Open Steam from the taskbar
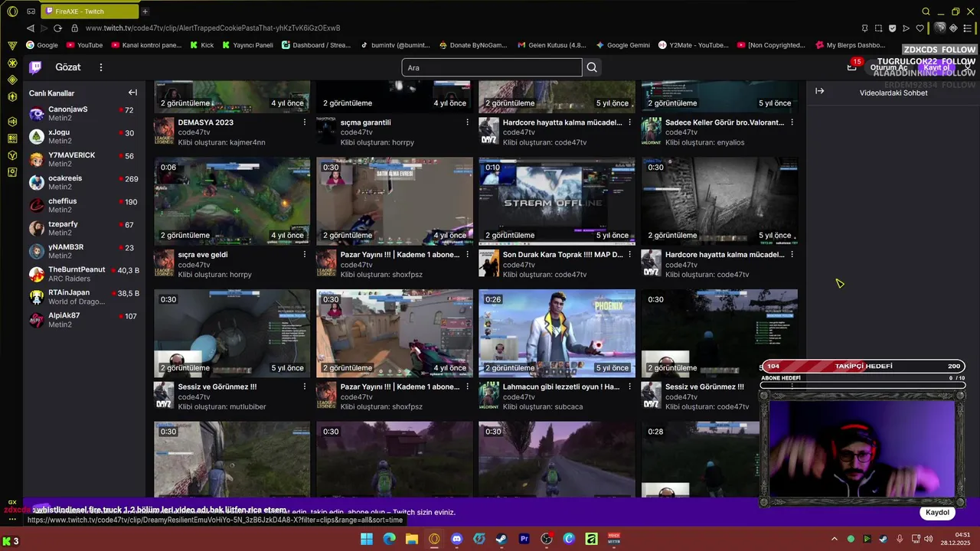This screenshot has width=980, height=551. 501,540
